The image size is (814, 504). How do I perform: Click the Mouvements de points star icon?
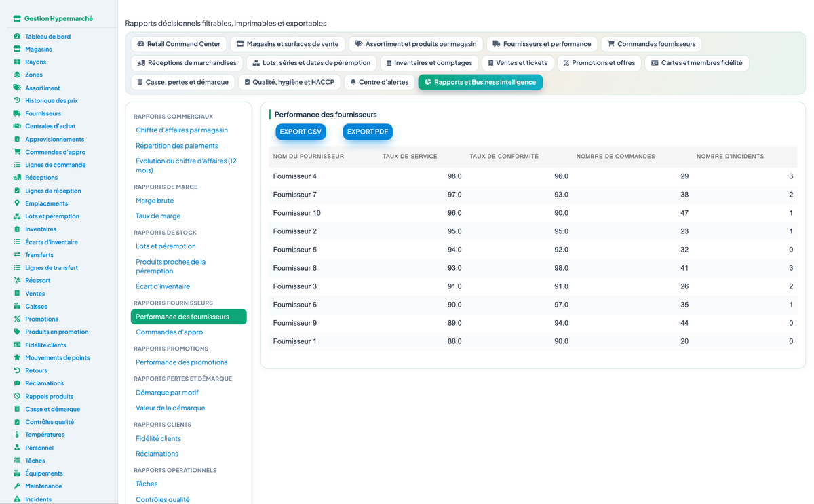[x=17, y=357]
